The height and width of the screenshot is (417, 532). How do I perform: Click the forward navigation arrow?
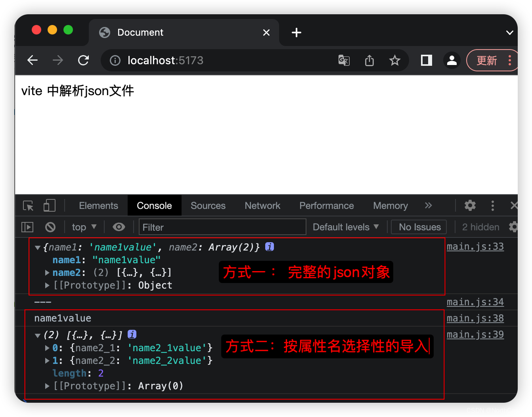(x=58, y=60)
